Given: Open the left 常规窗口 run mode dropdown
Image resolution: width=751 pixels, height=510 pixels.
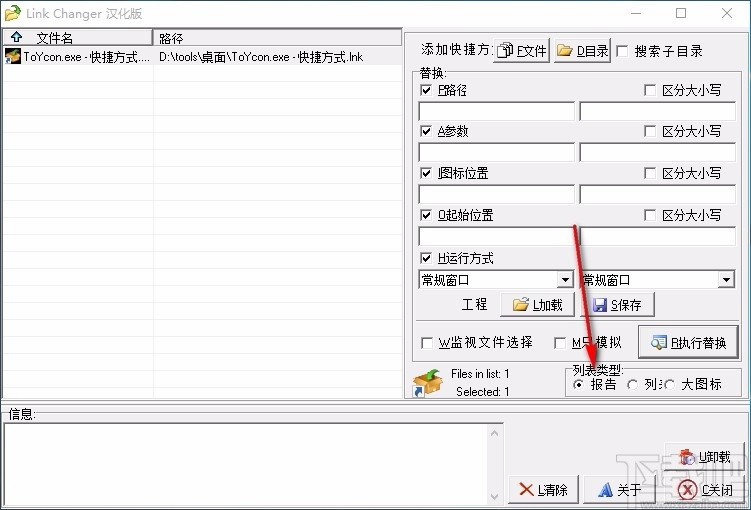Looking at the screenshot, I should pyautogui.click(x=566, y=280).
